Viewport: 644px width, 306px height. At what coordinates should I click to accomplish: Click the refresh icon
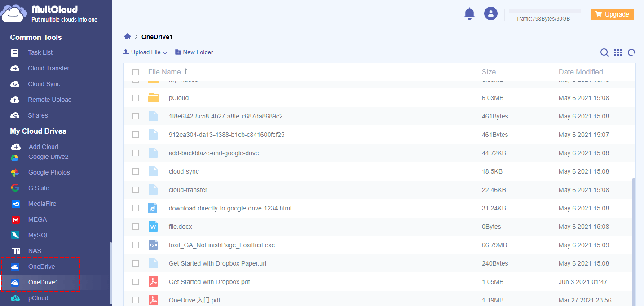[631, 52]
